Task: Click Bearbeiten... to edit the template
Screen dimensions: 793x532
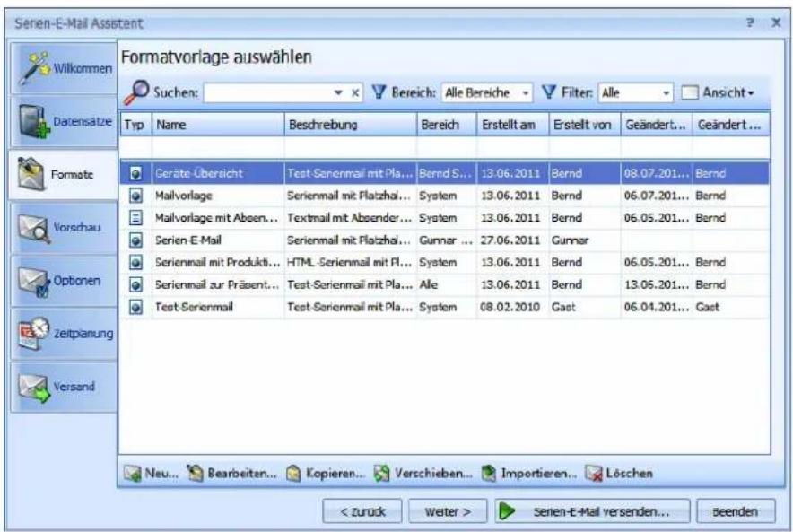Action: [x=232, y=474]
